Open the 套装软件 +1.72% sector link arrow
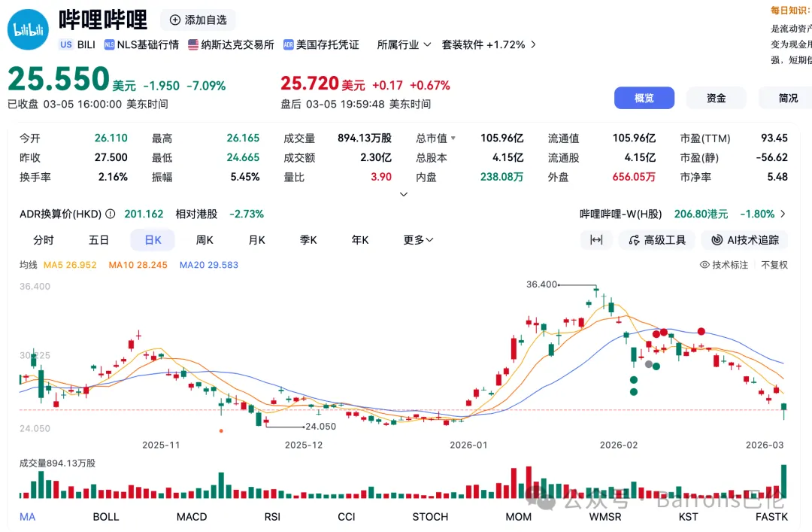Screen dimensions: 812x532 tap(533, 44)
